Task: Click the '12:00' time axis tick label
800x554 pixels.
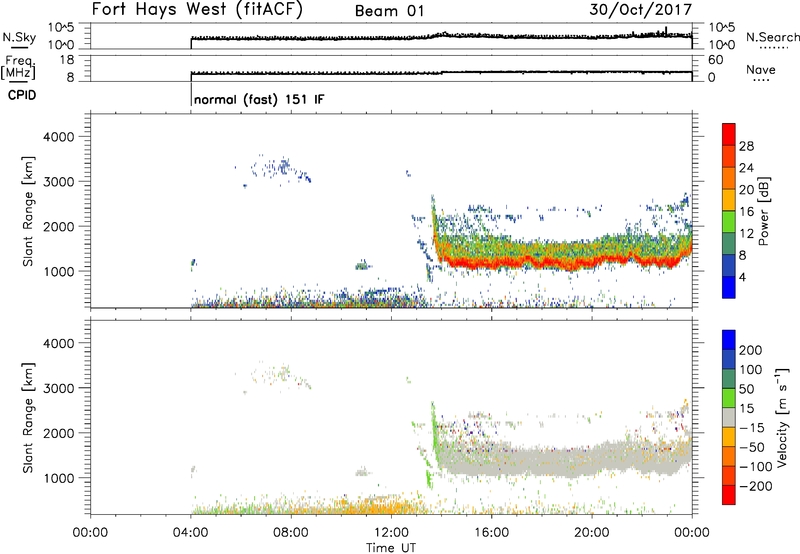Action: (x=391, y=532)
